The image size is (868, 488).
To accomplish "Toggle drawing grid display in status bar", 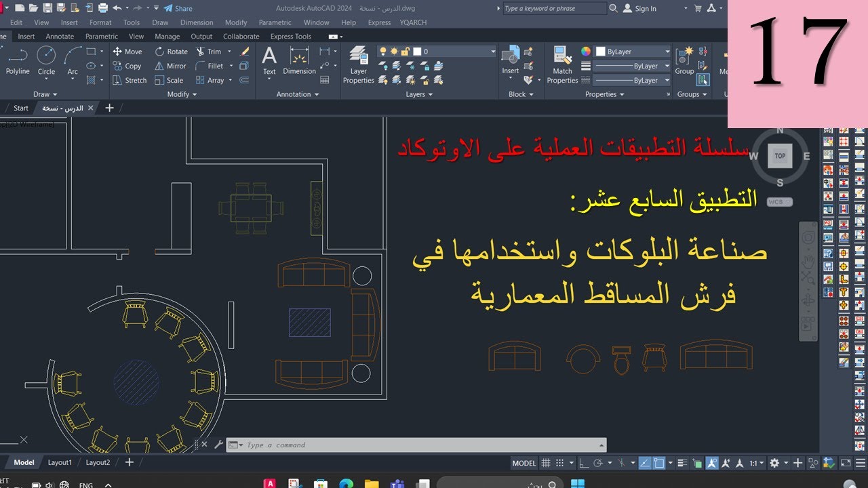I will pyautogui.click(x=547, y=463).
